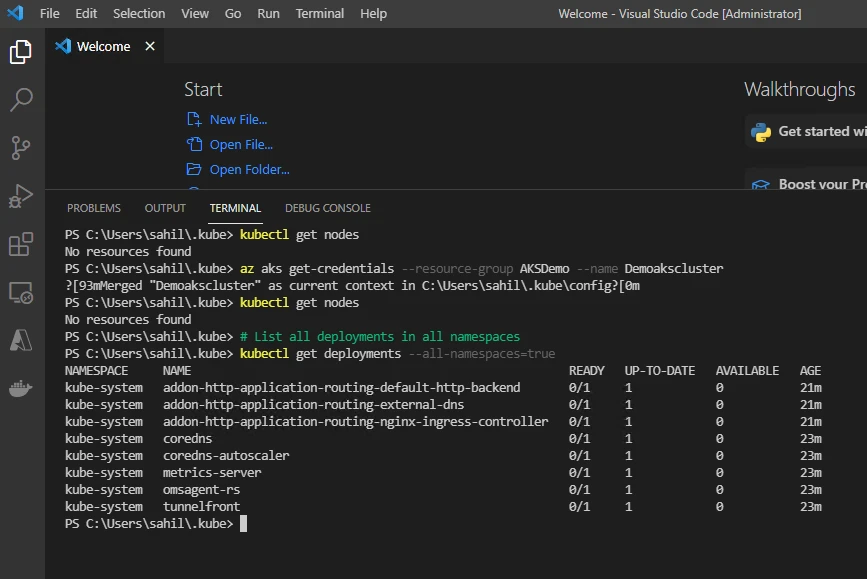Switch to the OUTPUT tab
Image resolution: width=867 pixels, height=579 pixels.
(164, 208)
